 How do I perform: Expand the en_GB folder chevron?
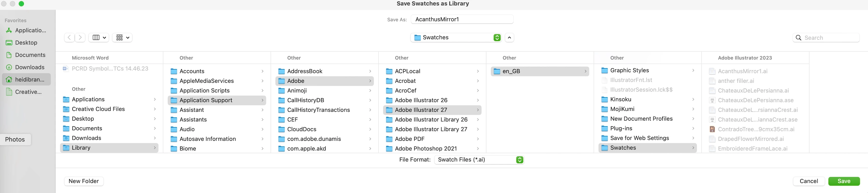pos(585,71)
